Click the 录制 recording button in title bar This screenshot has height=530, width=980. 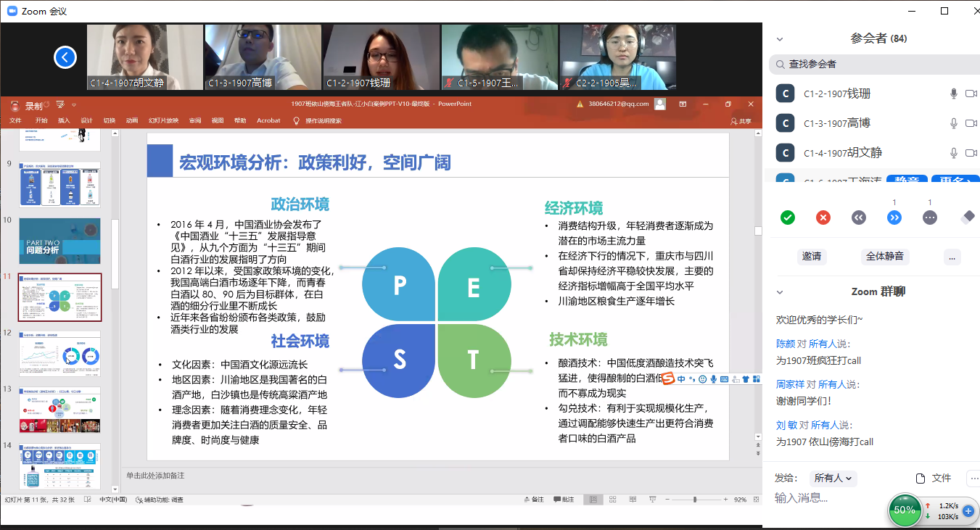tap(28, 106)
